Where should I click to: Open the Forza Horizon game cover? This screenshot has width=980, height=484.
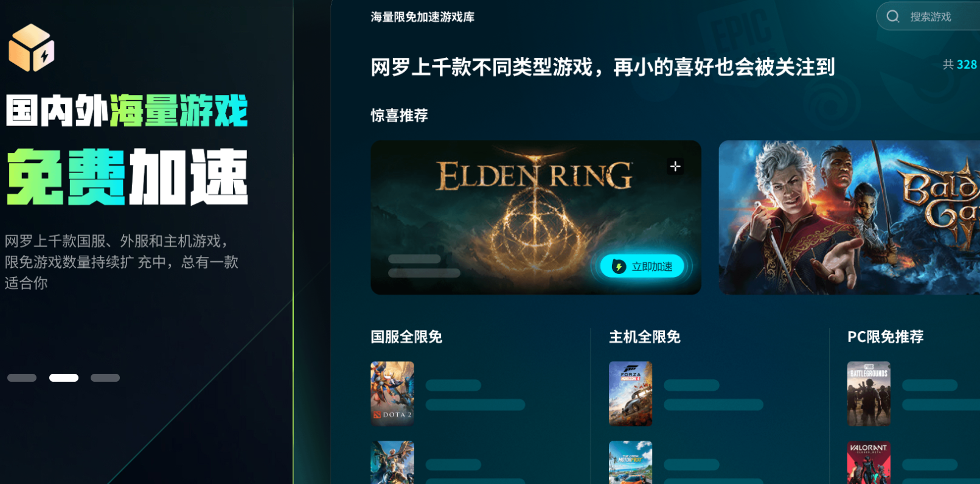pyautogui.click(x=631, y=393)
